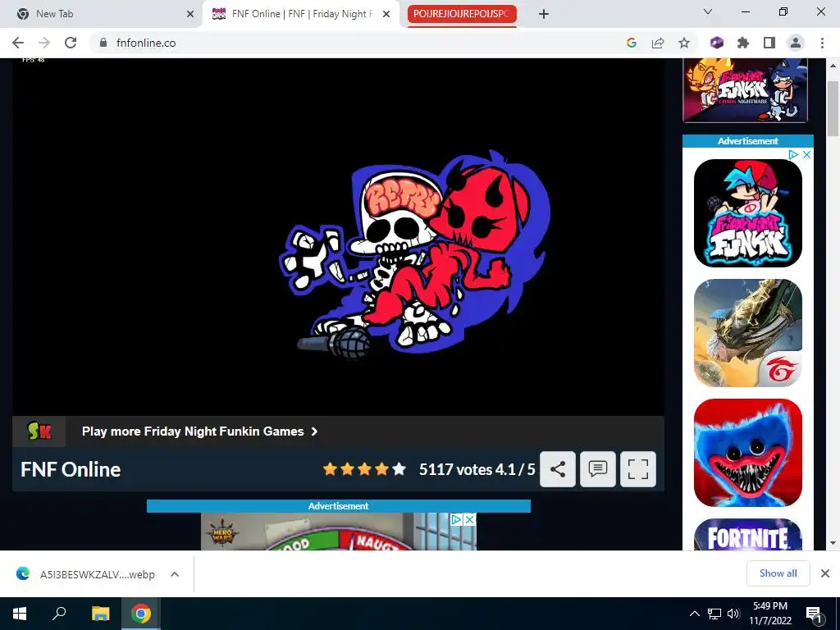Click the 5117 votes 4.1 / 5 text

click(477, 470)
